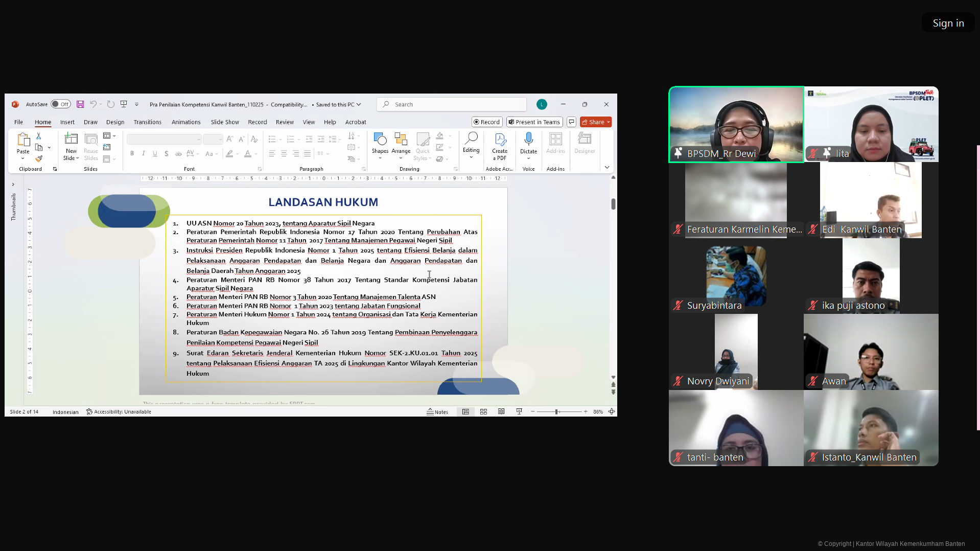The image size is (980, 551).
Task: Start Slide Show from status bar icon
Action: tap(519, 412)
